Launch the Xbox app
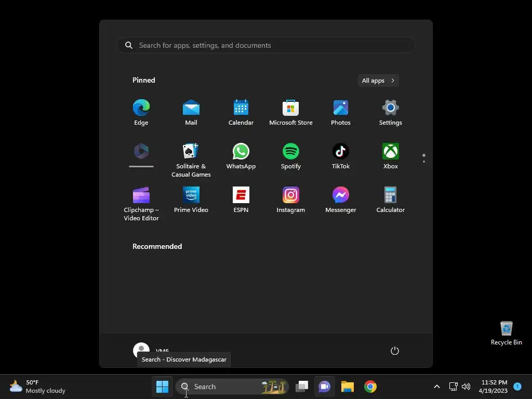 pos(391,156)
